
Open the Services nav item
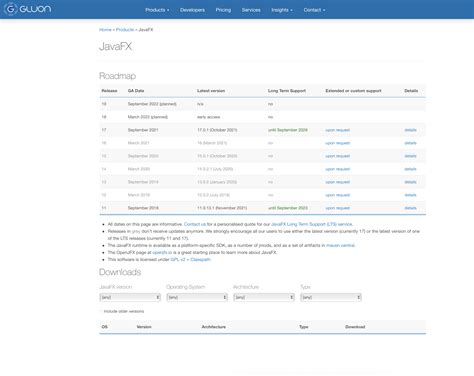(x=251, y=10)
